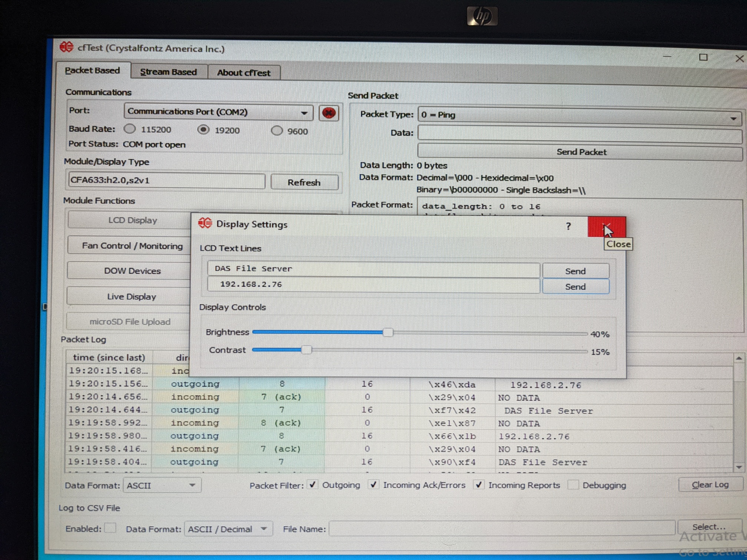Click the Select... file button
747x560 pixels.
click(709, 527)
